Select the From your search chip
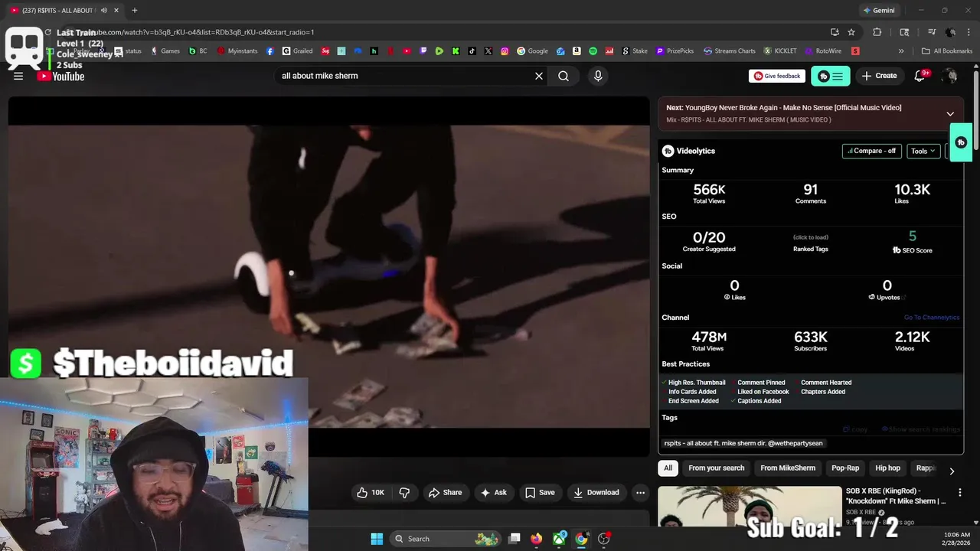The height and width of the screenshot is (551, 980). pos(717,468)
